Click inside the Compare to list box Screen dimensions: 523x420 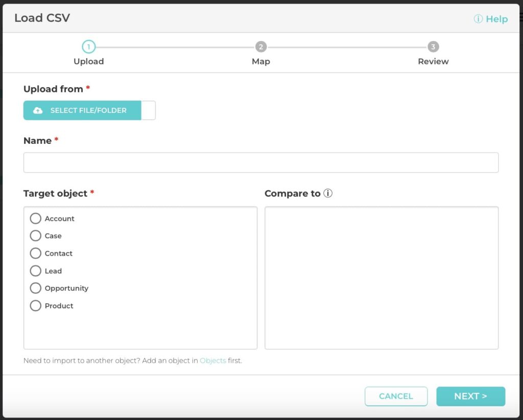[x=382, y=278]
